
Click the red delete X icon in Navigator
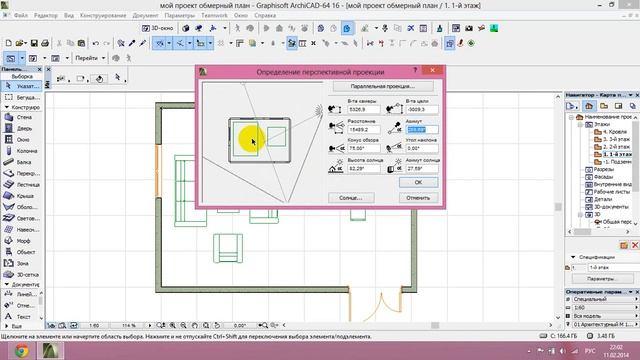(x=635, y=245)
